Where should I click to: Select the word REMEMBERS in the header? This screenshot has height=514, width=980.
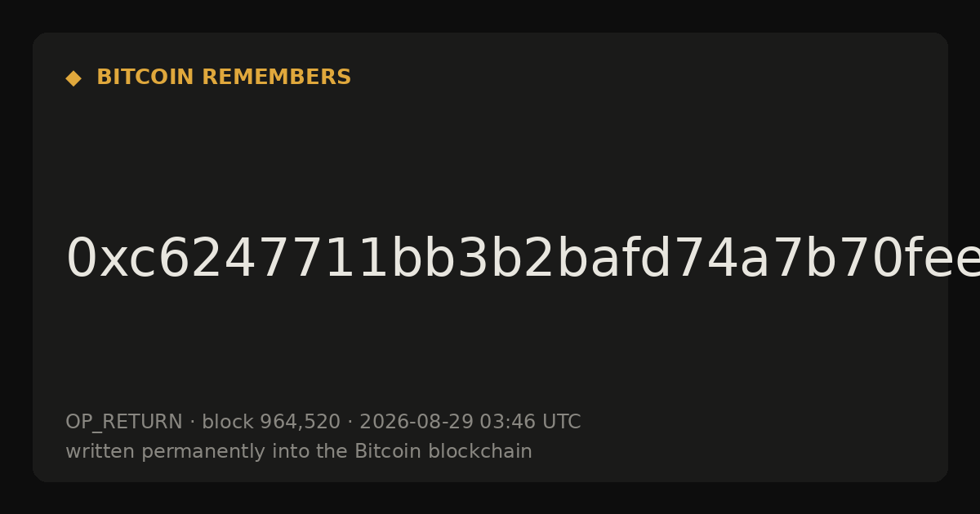tap(276, 78)
